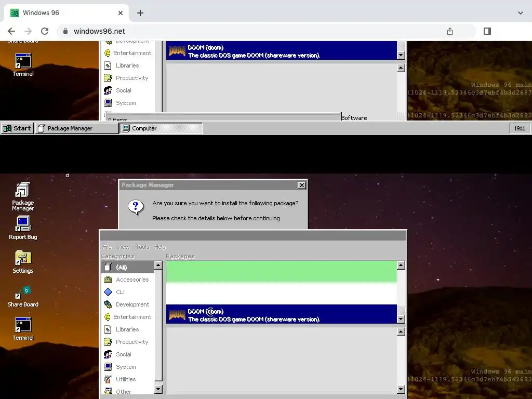Screen dimensions: 532x399
Task: Switch to the Windows 96 browser tab
Action: (x=66, y=13)
